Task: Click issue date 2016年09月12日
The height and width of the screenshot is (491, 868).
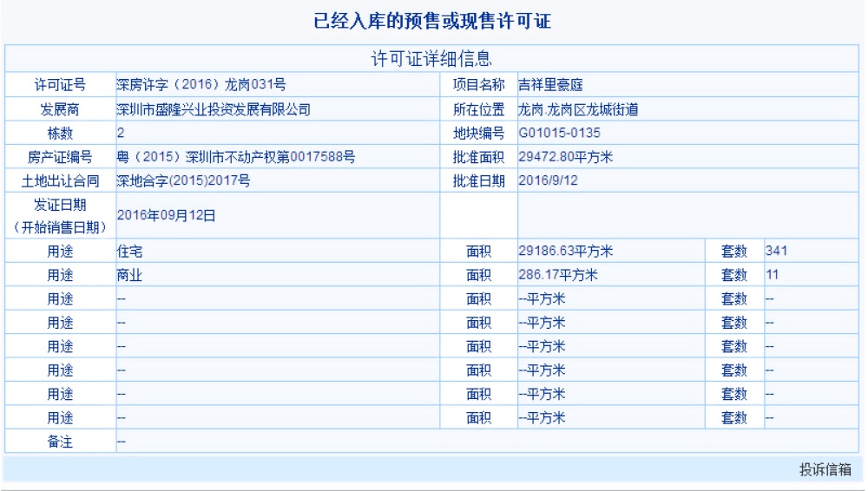Action: tap(166, 215)
